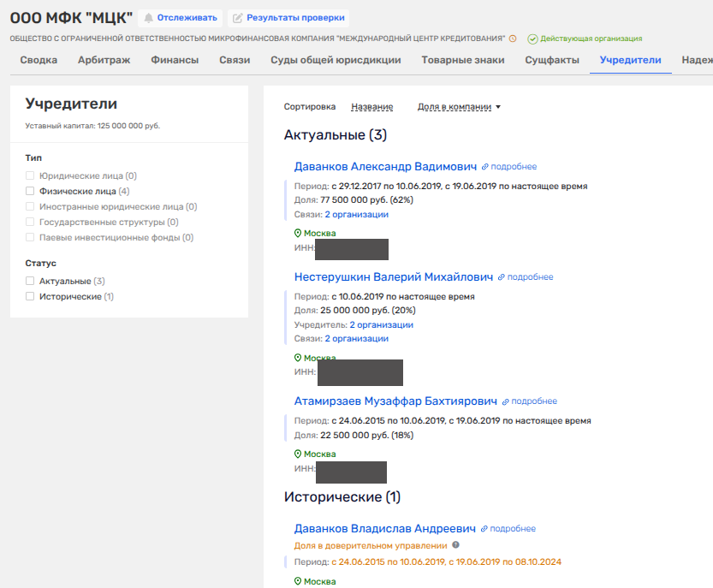Click Москва under Даванков Александр Вадимович

point(319,234)
